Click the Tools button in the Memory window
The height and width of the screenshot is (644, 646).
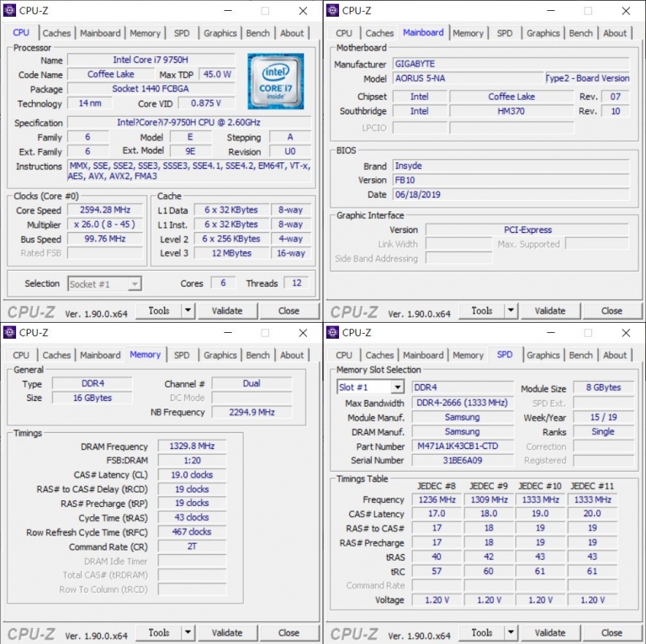tap(159, 632)
